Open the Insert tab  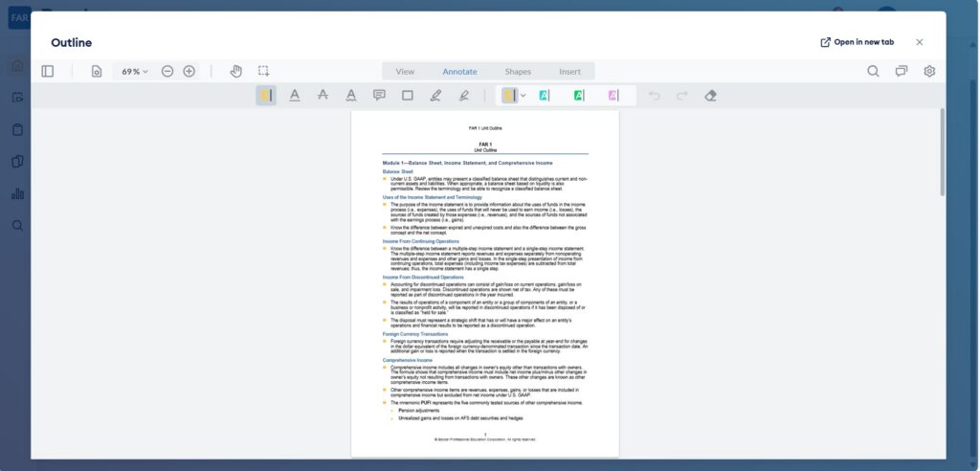569,72
